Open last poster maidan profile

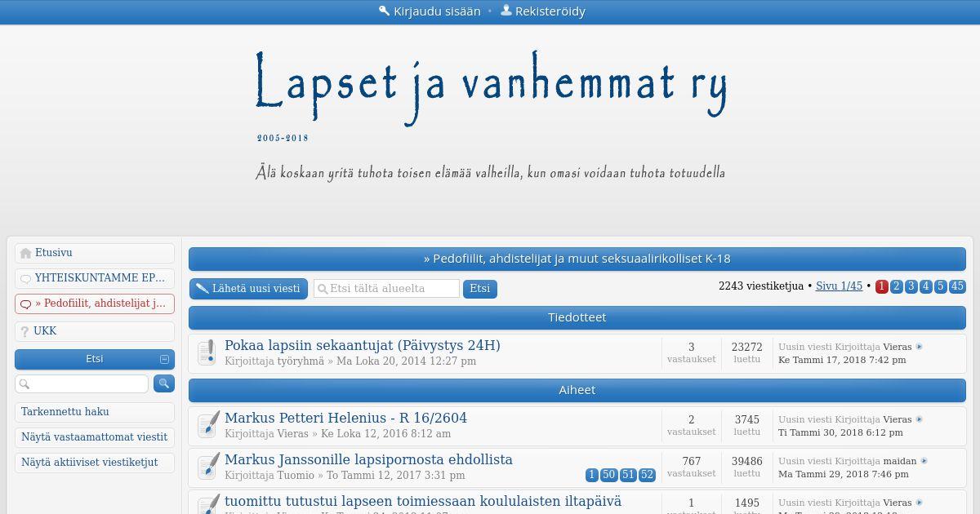click(x=899, y=461)
